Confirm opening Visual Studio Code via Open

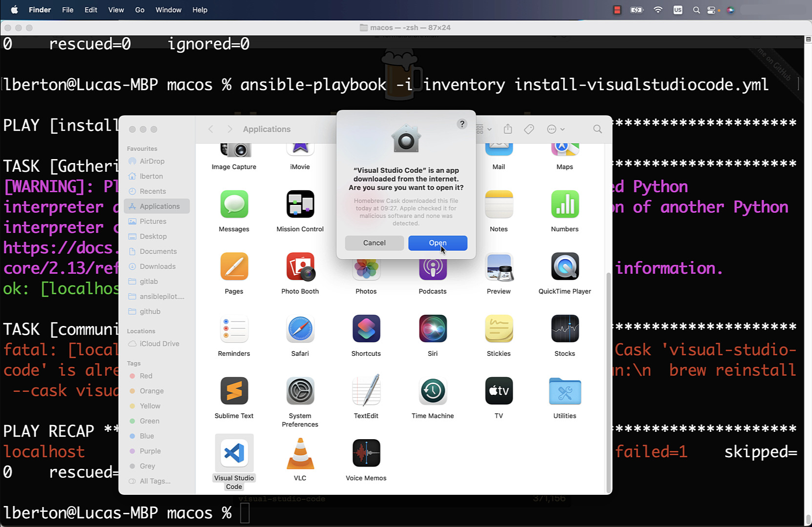pos(437,243)
